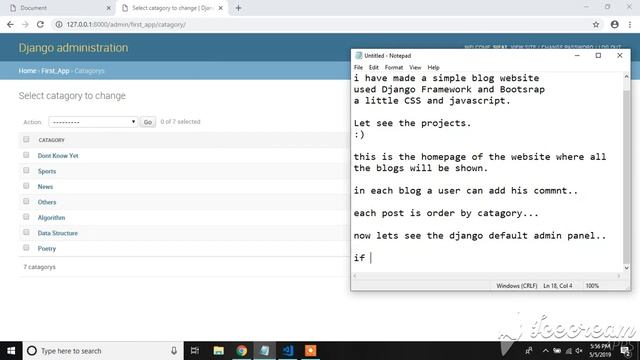640x360 pixels.
Task: Open Visual Studio Code from the taskbar
Action: (287, 351)
